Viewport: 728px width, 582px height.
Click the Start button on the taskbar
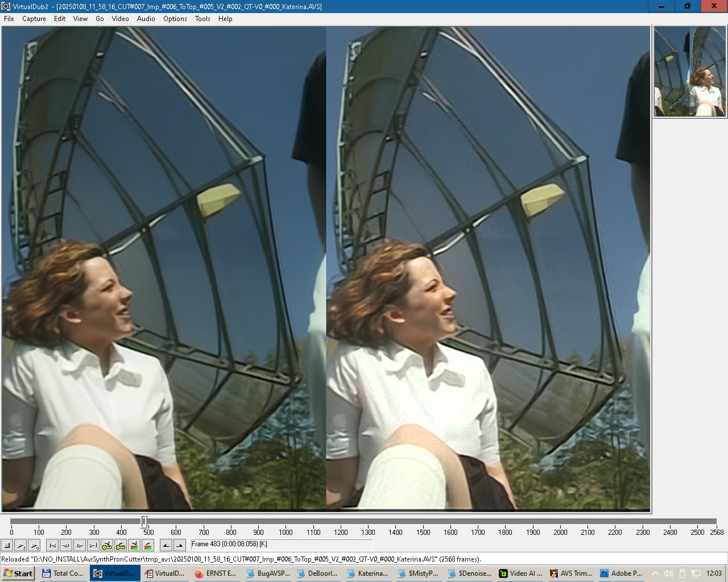pos(18,573)
